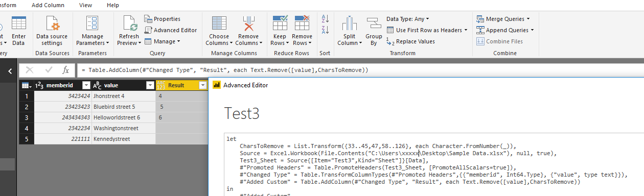Confirm formula with checkmark icon
This screenshot has width=644, height=196.
(x=49, y=70)
